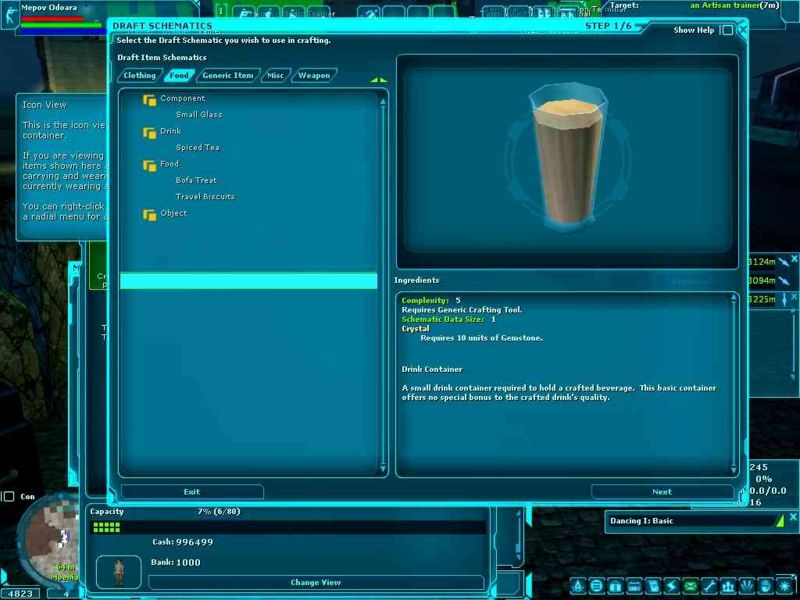Close the Dancing I: Basic notification
This screenshot has width=800, height=600.
[x=780, y=521]
